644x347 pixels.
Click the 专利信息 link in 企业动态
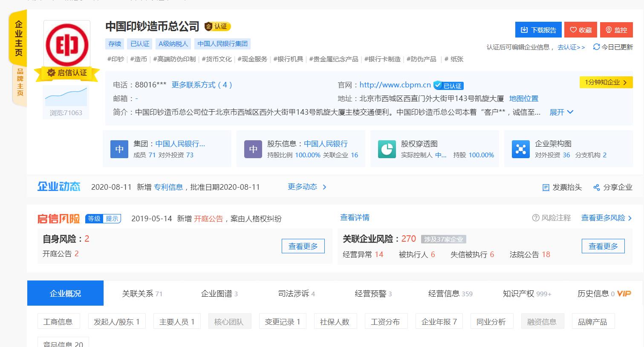[x=168, y=187]
